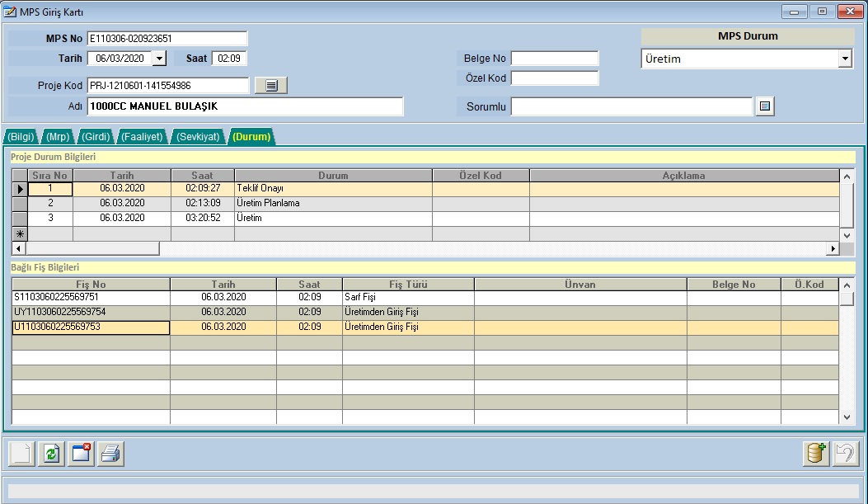868x504 pixels.
Task: Click the Tarih date field 06/03/2020
Action: point(120,58)
